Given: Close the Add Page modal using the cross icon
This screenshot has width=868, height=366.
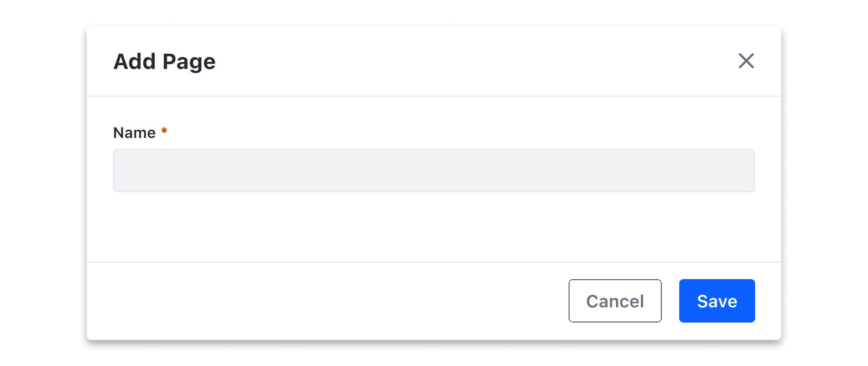Looking at the screenshot, I should click(746, 61).
